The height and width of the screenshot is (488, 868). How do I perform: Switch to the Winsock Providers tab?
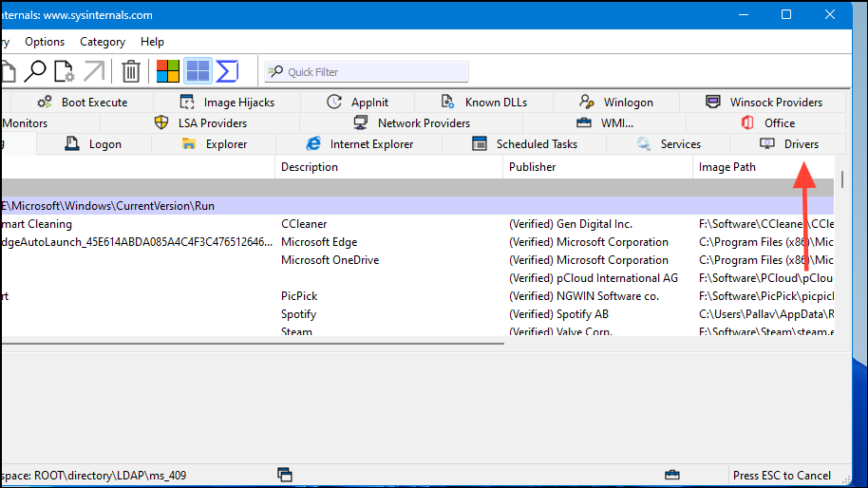coord(764,103)
